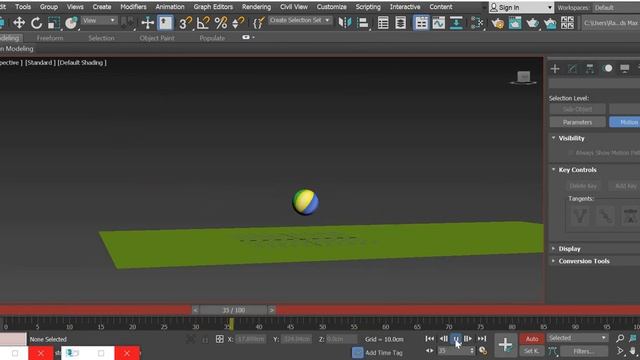Image resolution: width=640 pixels, height=360 pixels.
Task: Step to the next frame
Action: pyautogui.click(x=468, y=339)
